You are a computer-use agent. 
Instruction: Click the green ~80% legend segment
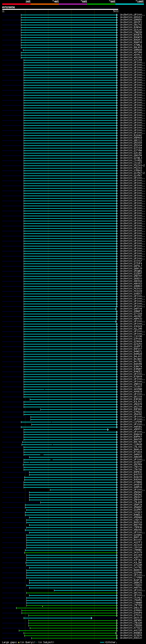(101, 4)
